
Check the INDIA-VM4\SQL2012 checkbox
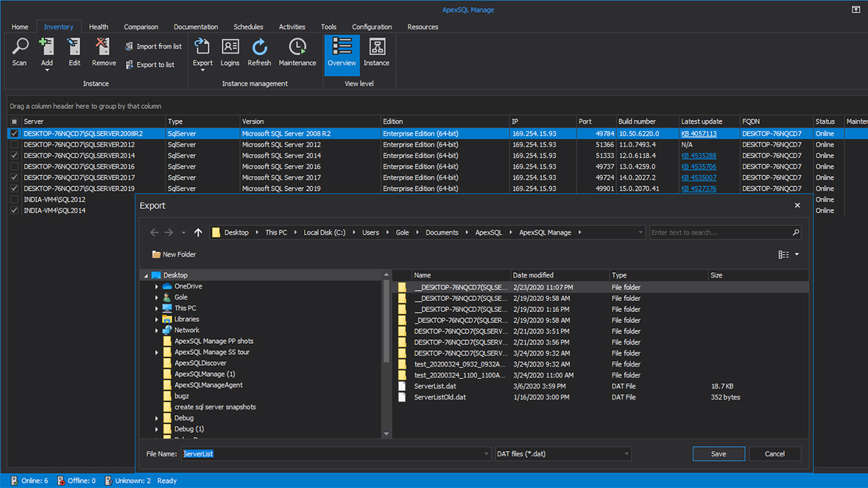15,199
